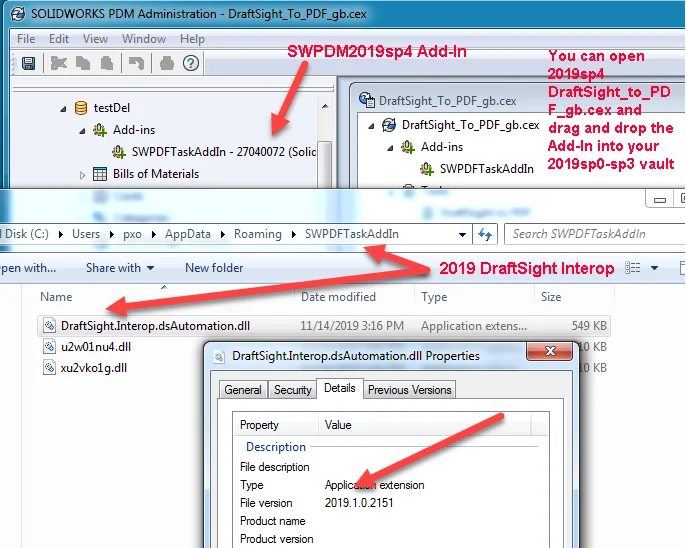Click the arrow after Roaming in breadcrumb

[x=294, y=234]
